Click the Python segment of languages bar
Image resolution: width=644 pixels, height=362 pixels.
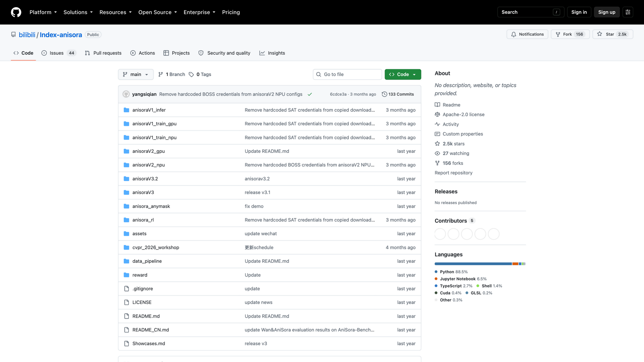[x=473, y=264]
